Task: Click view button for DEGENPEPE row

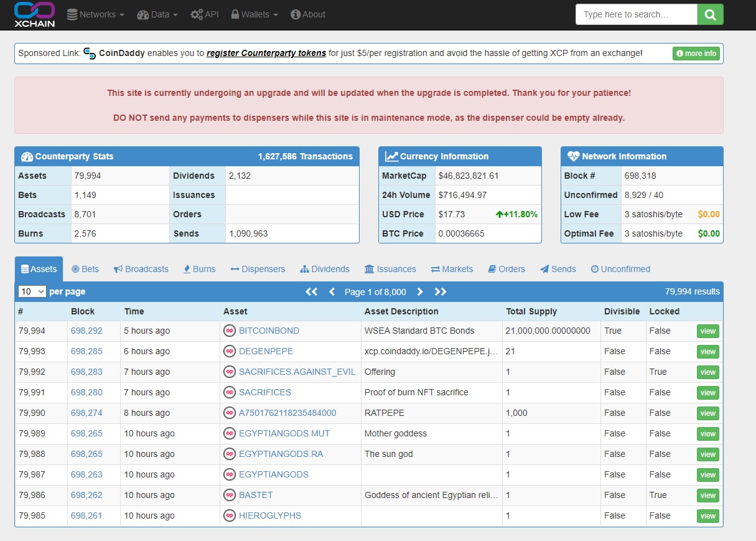Action: coord(708,352)
